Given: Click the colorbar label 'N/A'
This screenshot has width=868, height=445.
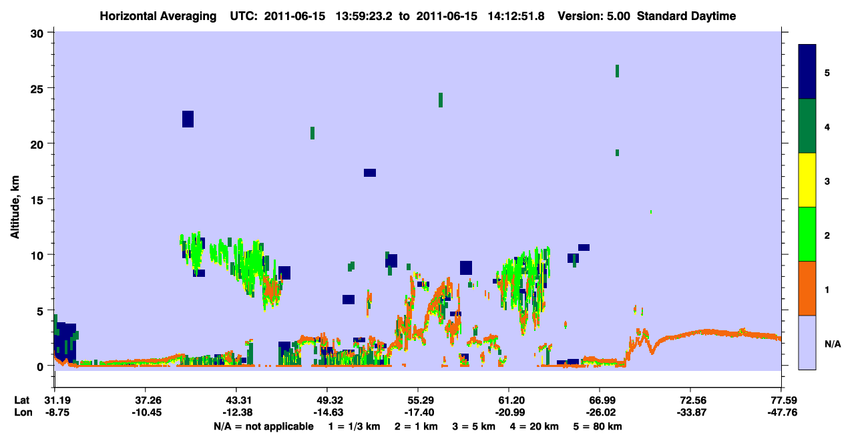Looking at the screenshot, I should tap(832, 344).
